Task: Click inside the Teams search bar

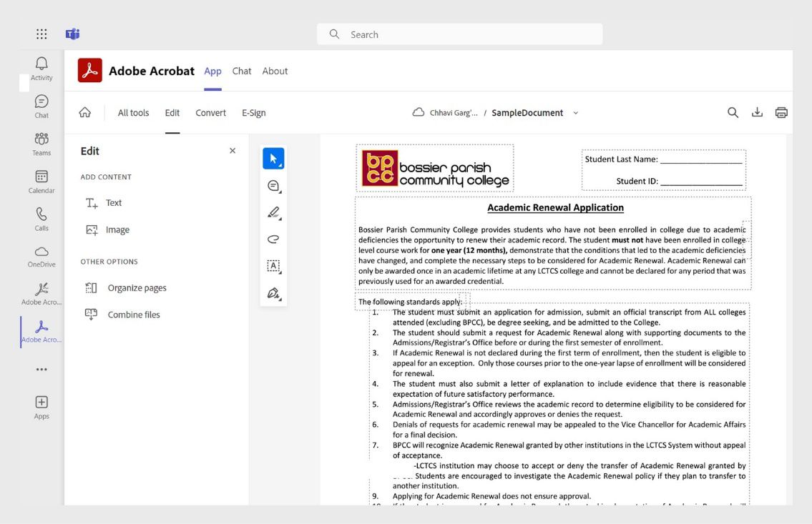Action: pos(459,34)
